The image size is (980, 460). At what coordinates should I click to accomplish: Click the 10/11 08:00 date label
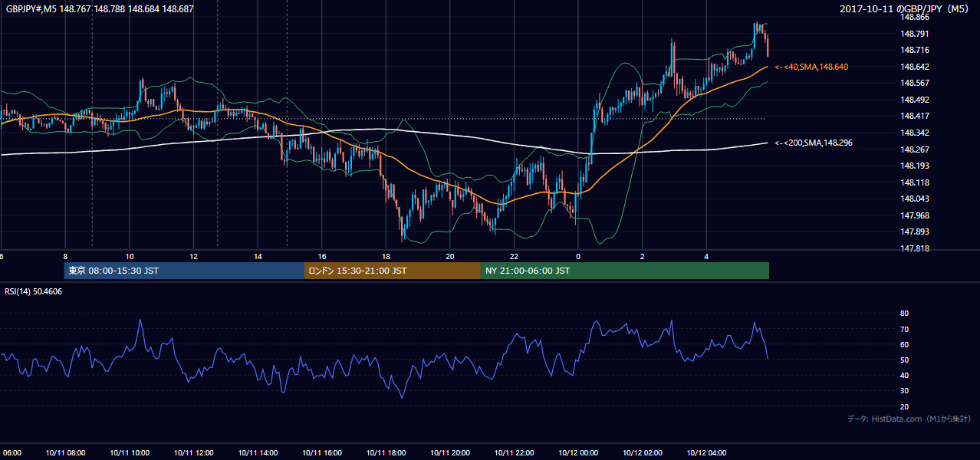pos(66,452)
